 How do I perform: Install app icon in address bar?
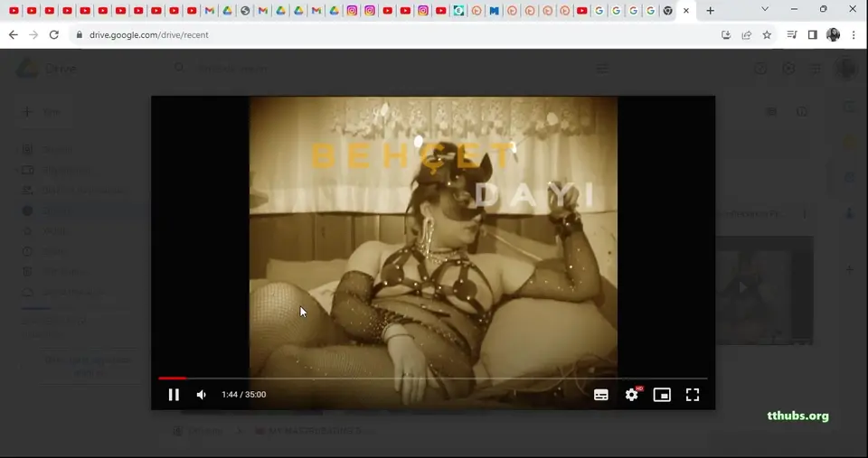pos(726,35)
